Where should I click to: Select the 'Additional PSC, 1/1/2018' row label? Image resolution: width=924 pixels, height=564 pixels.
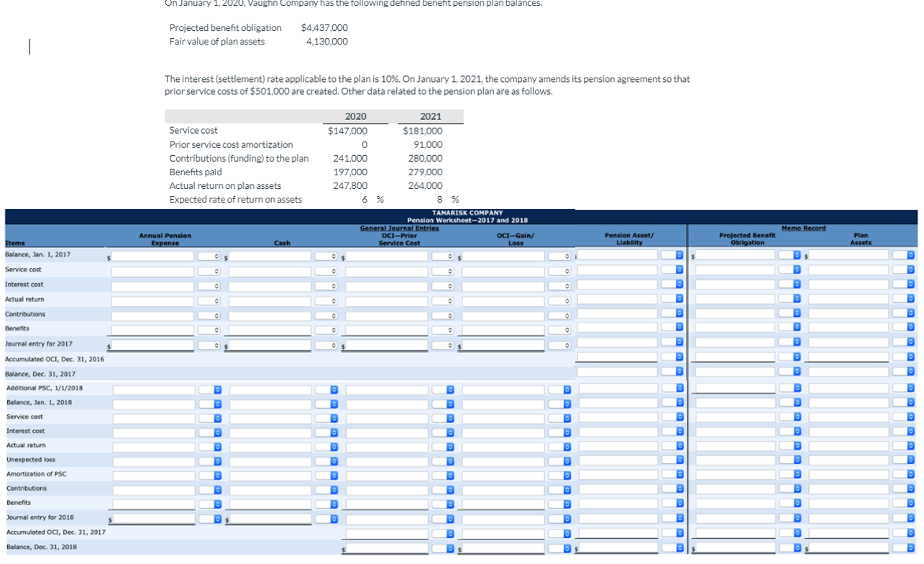(45, 388)
